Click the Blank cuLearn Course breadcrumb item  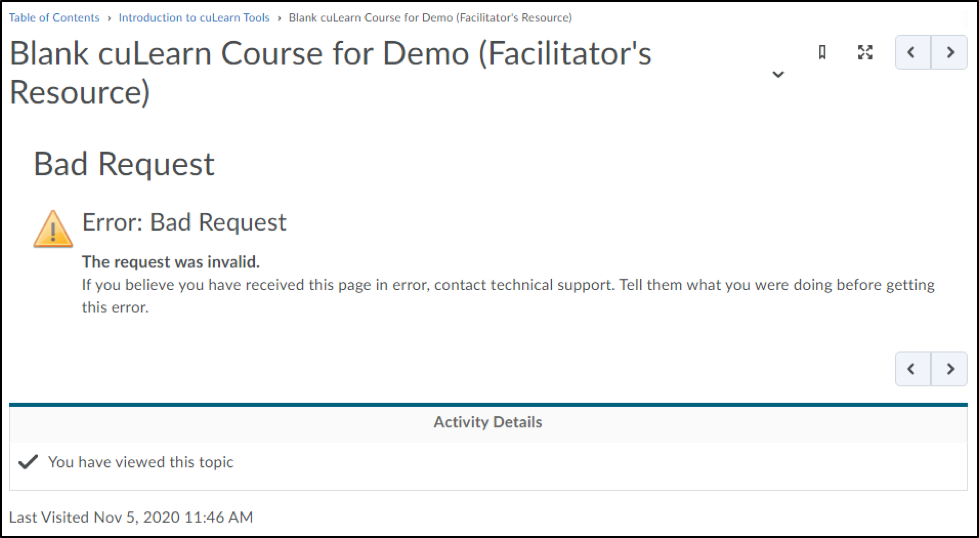tap(430, 18)
